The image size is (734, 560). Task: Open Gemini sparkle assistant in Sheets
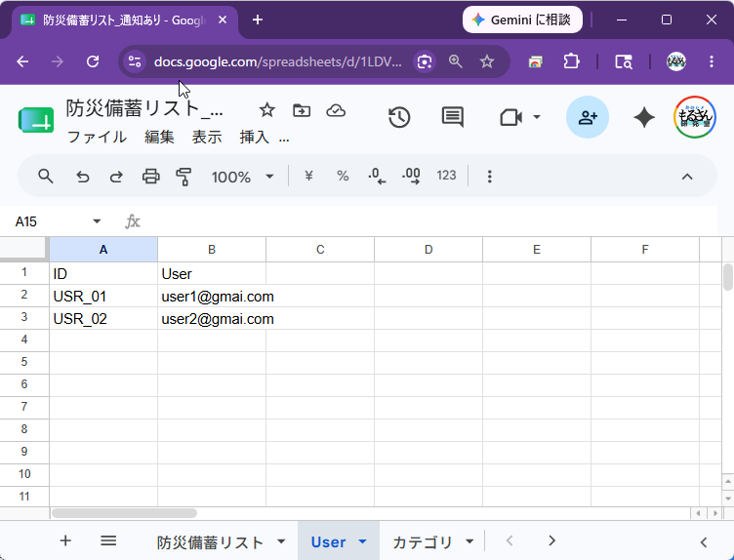(x=644, y=117)
